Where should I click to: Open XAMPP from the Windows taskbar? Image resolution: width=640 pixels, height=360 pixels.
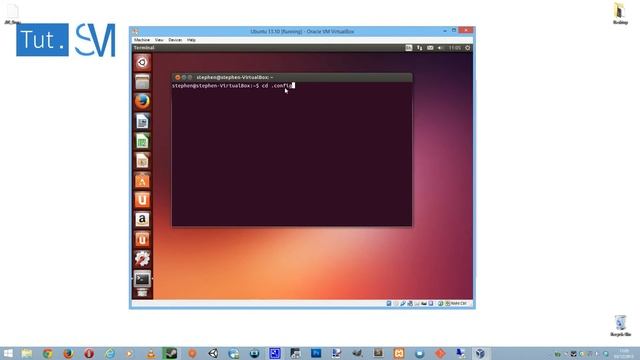(x=399, y=353)
